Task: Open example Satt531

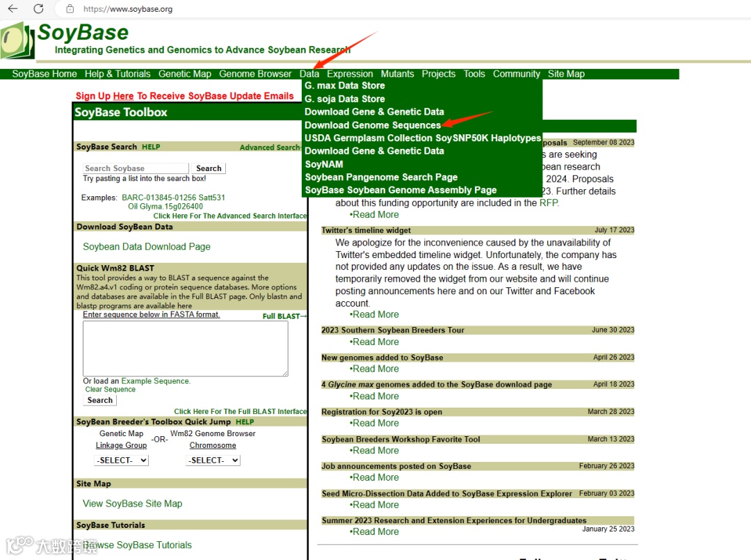Action: click(211, 198)
